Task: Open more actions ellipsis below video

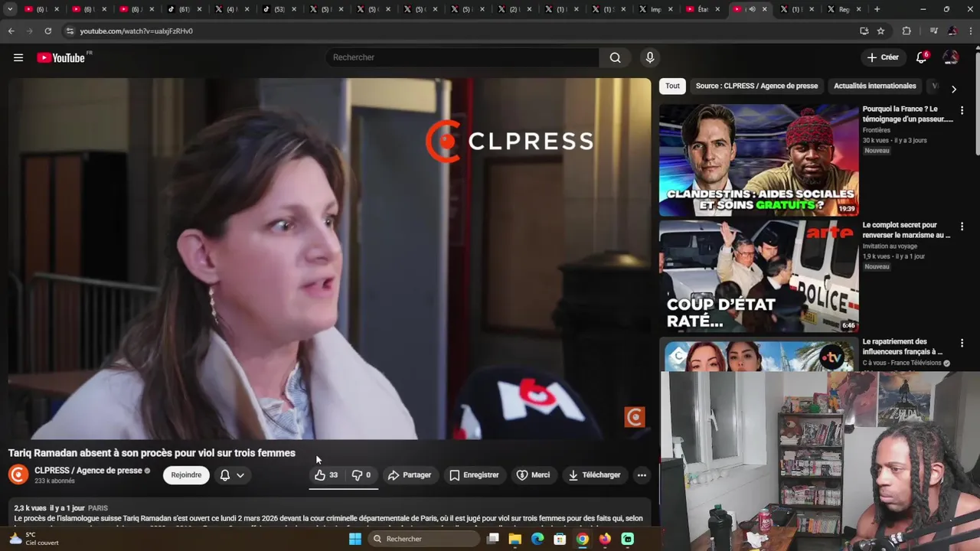Action: pyautogui.click(x=642, y=475)
